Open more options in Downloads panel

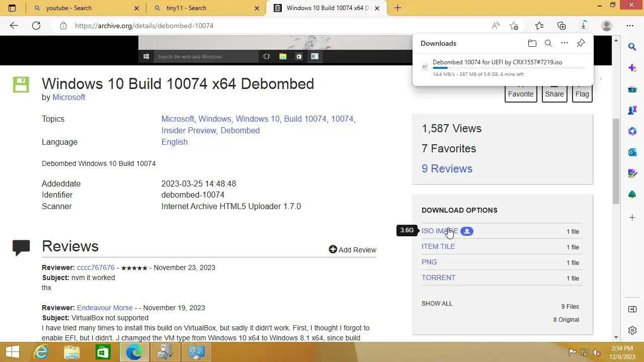coord(565,43)
